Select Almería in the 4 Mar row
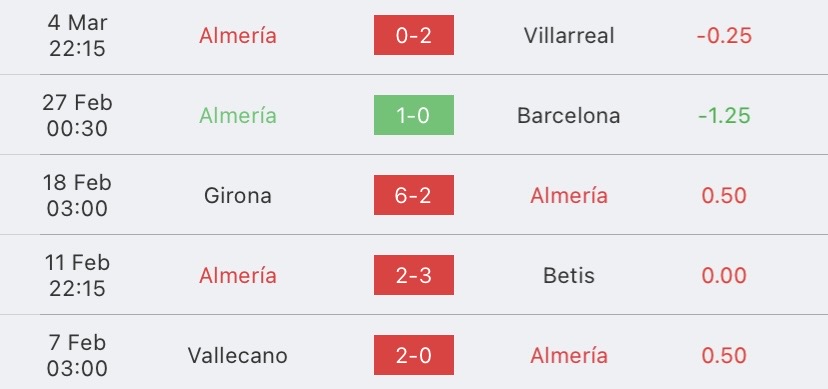 [238, 35]
